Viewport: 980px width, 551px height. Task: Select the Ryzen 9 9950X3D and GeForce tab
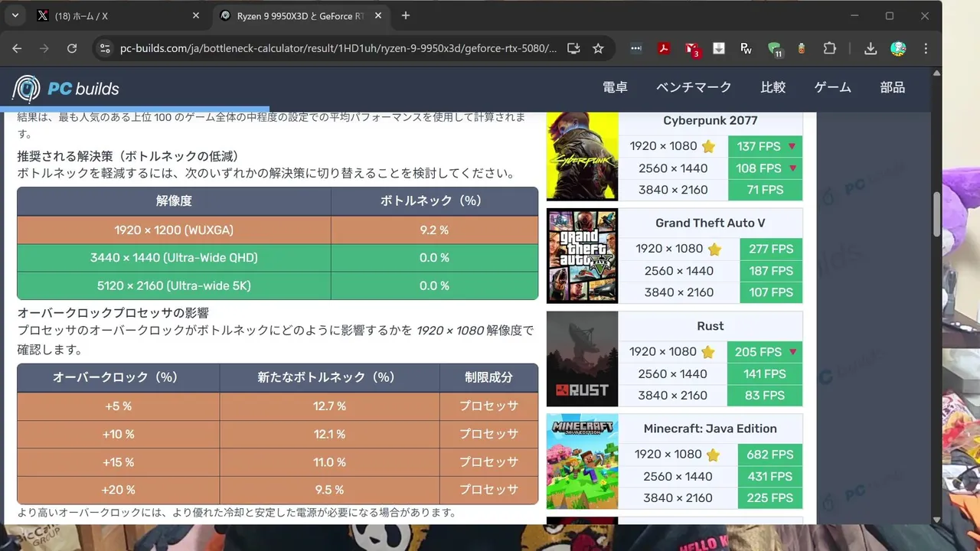click(x=302, y=15)
